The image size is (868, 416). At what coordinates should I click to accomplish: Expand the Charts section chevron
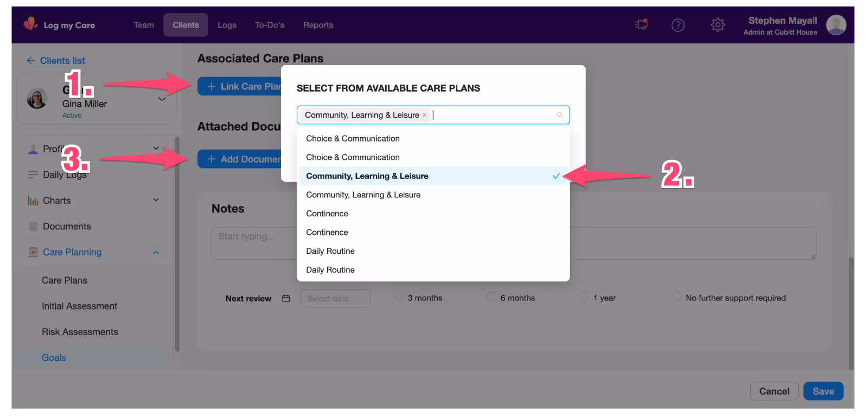coord(156,200)
